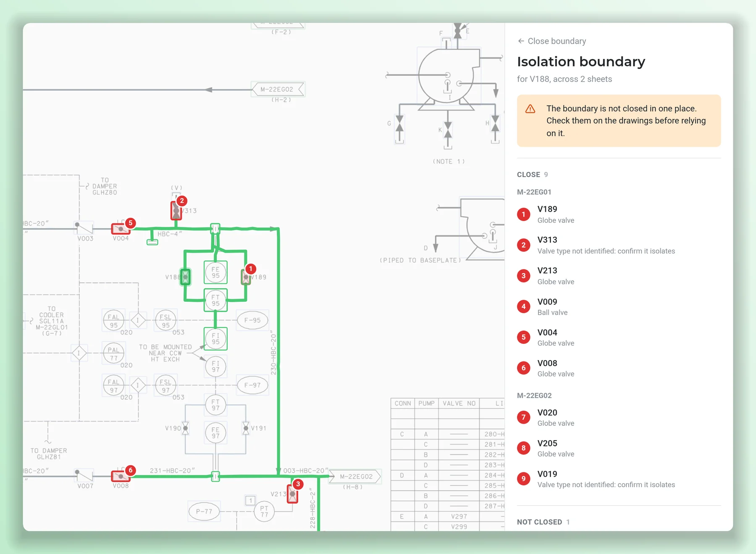Select the F-95 oval tag

[x=252, y=320]
